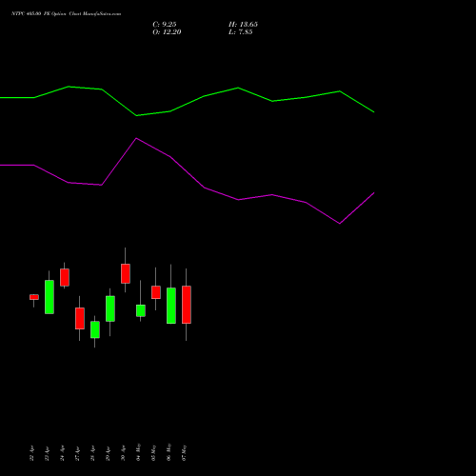Click the '04 May' date label

click(138, 452)
